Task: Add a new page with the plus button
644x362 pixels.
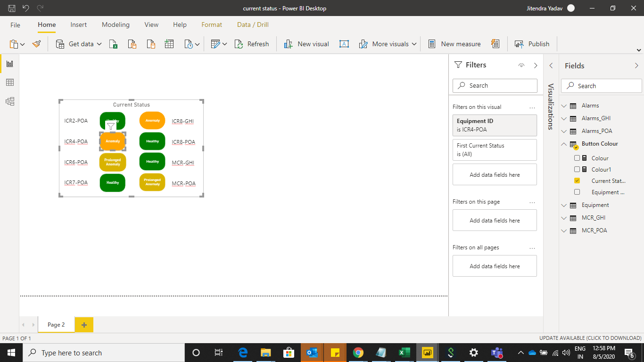Action: point(84,325)
